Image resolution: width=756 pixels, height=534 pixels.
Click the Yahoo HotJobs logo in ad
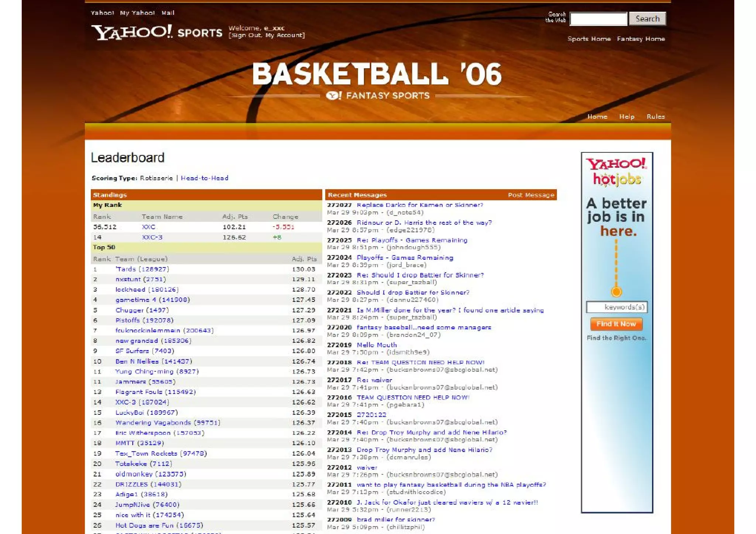(616, 172)
